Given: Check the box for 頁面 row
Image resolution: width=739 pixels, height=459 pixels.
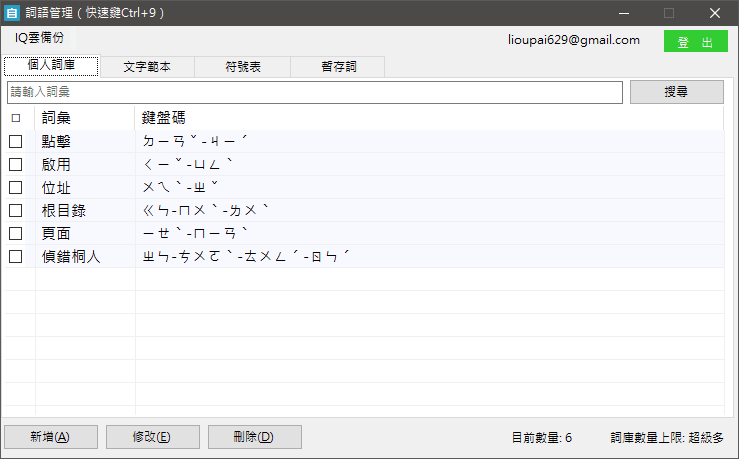Looking at the screenshot, I should [16, 233].
